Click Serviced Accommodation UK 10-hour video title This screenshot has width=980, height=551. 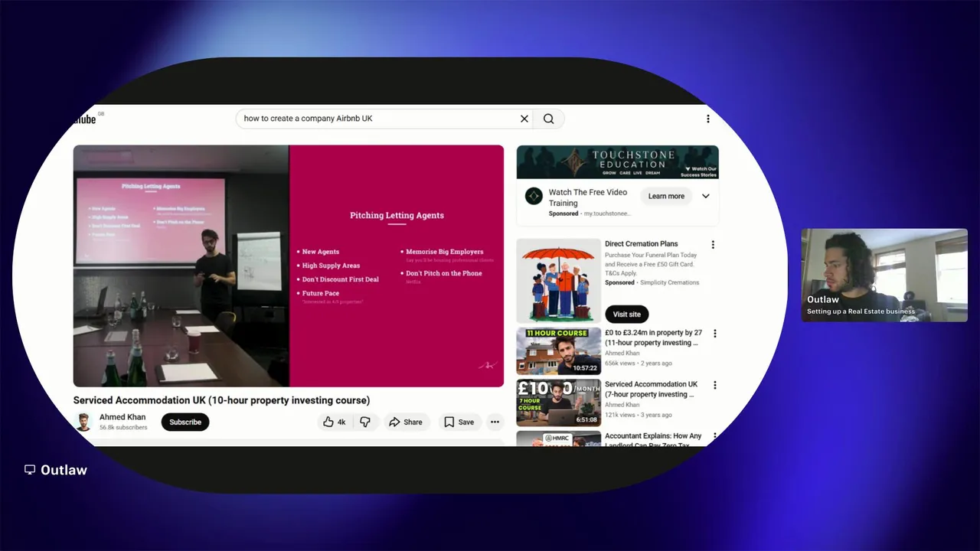[x=221, y=400]
